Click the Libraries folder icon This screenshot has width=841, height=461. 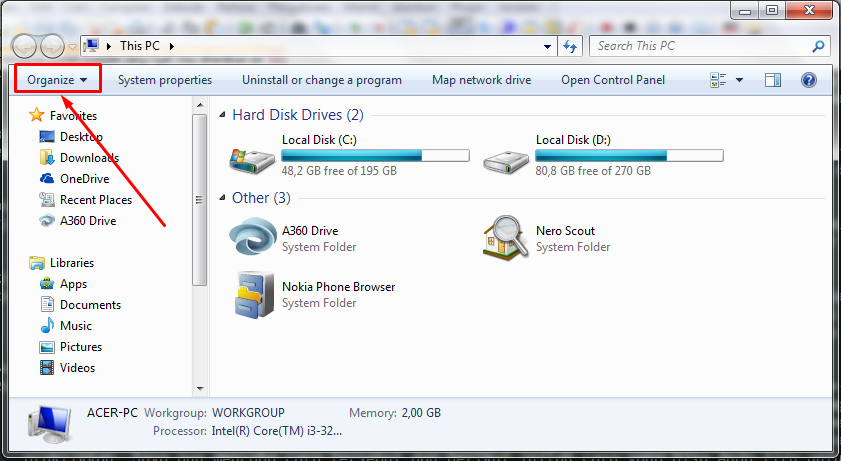[36, 263]
